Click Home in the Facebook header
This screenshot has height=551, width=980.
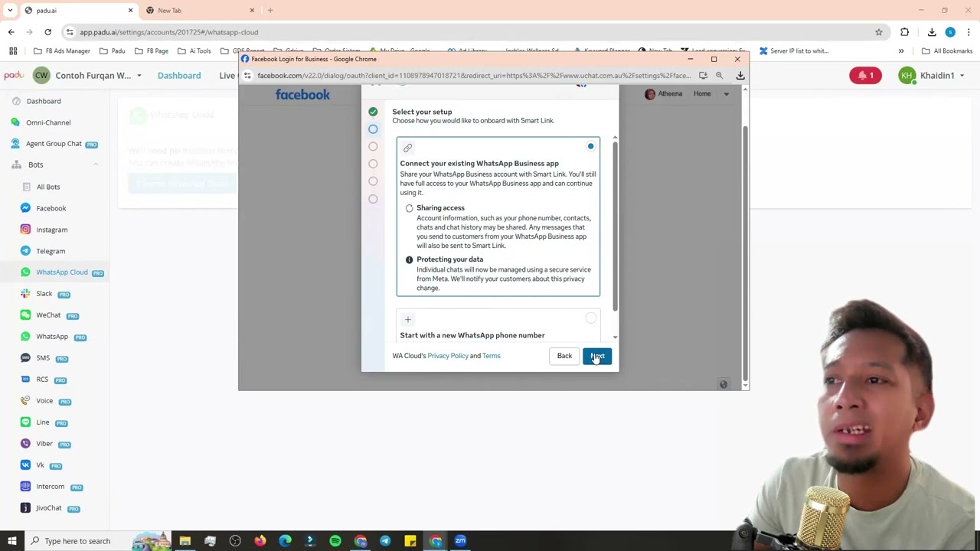[702, 94]
